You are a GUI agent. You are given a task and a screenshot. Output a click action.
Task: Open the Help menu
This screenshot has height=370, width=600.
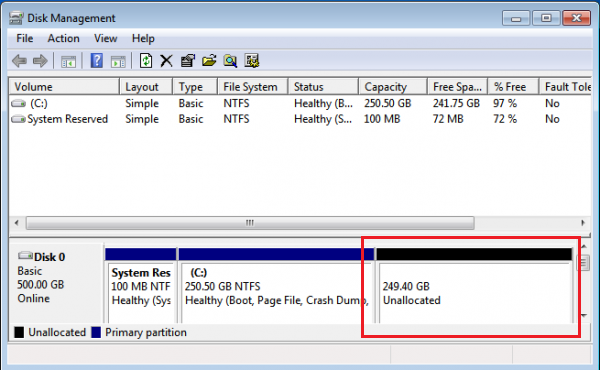point(143,38)
